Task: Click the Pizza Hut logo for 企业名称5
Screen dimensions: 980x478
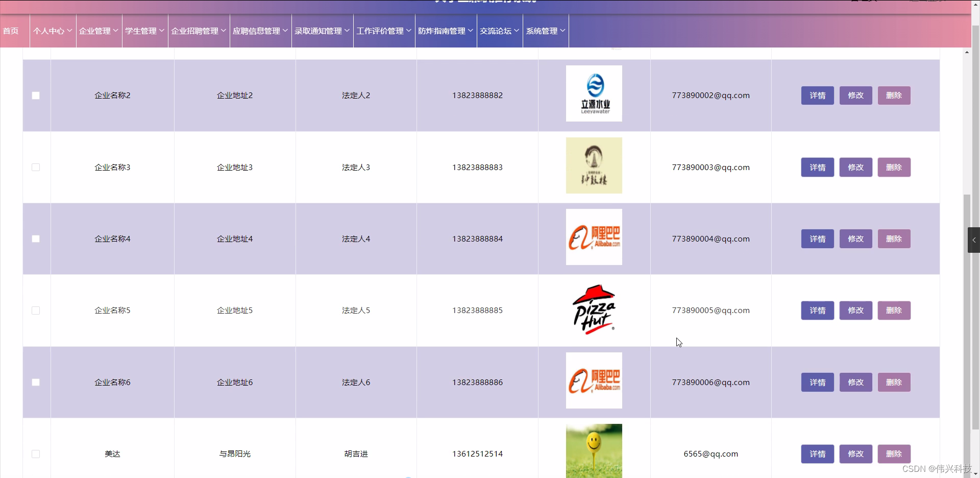Action: (593, 309)
